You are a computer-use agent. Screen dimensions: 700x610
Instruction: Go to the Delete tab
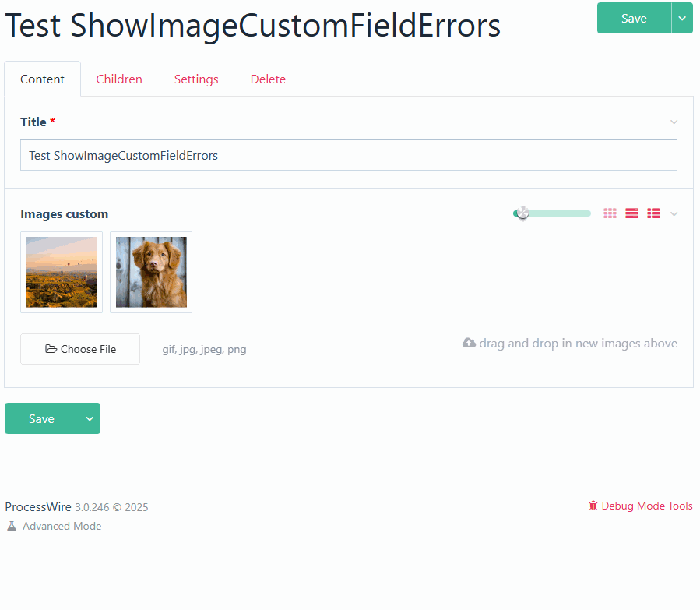point(268,79)
